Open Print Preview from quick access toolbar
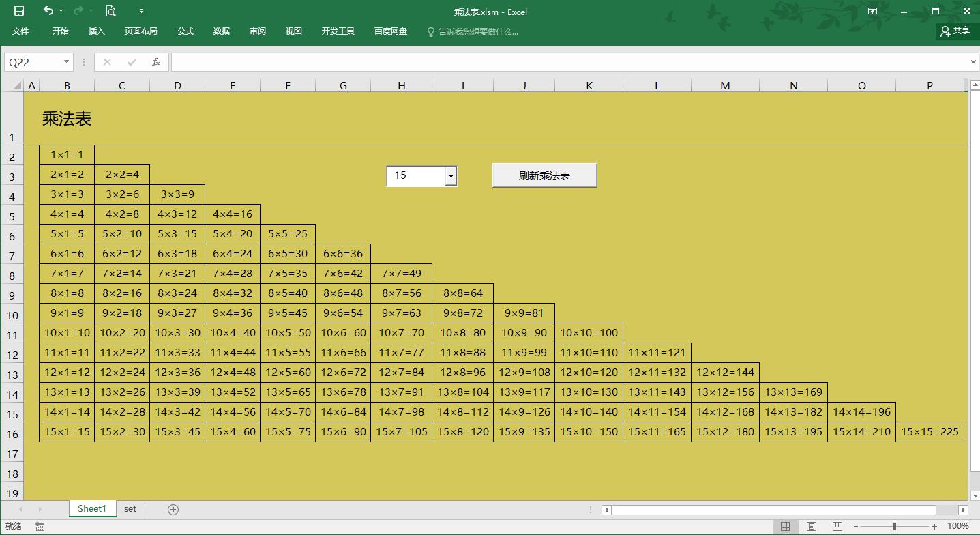980x535 pixels. [x=111, y=11]
